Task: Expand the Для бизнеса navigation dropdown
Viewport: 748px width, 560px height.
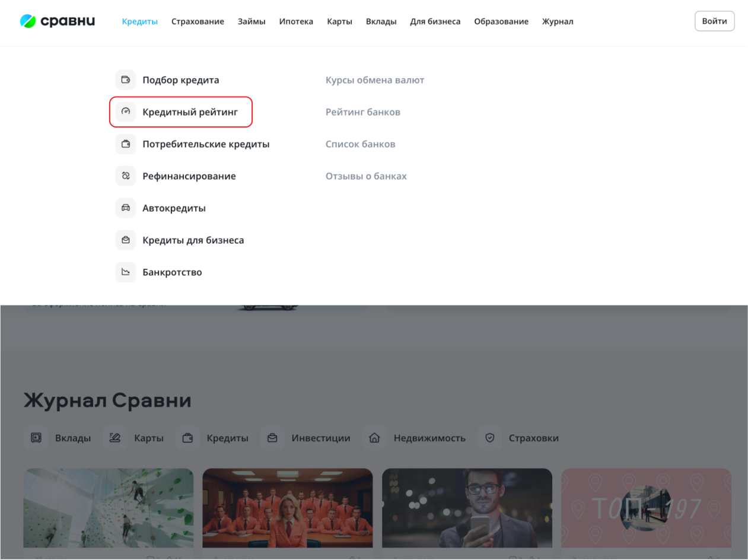Action: tap(435, 21)
